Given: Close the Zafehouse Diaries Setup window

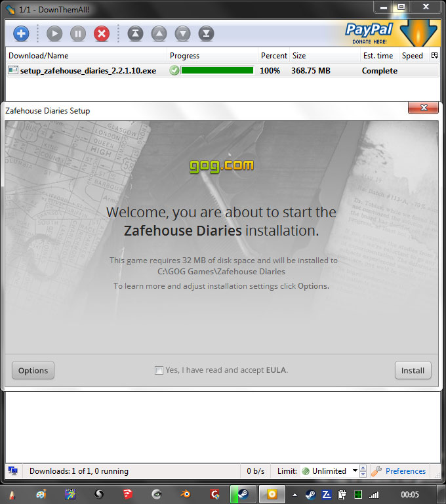Looking at the screenshot, I should tap(423, 108).
